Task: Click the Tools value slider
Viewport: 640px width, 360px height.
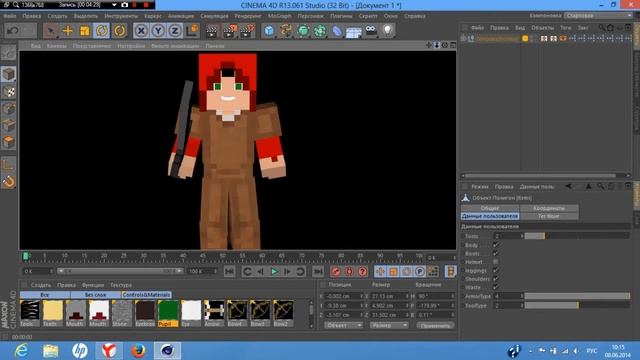Action: [x=577, y=236]
